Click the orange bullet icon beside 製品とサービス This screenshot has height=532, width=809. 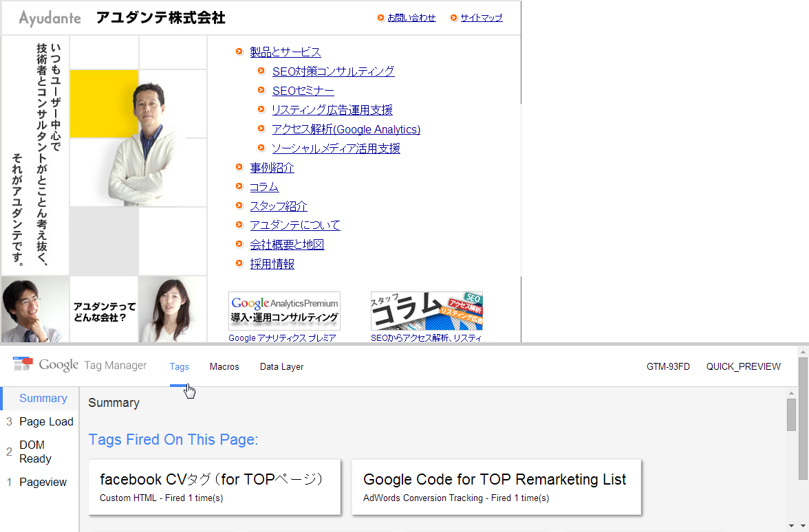coord(239,52)
